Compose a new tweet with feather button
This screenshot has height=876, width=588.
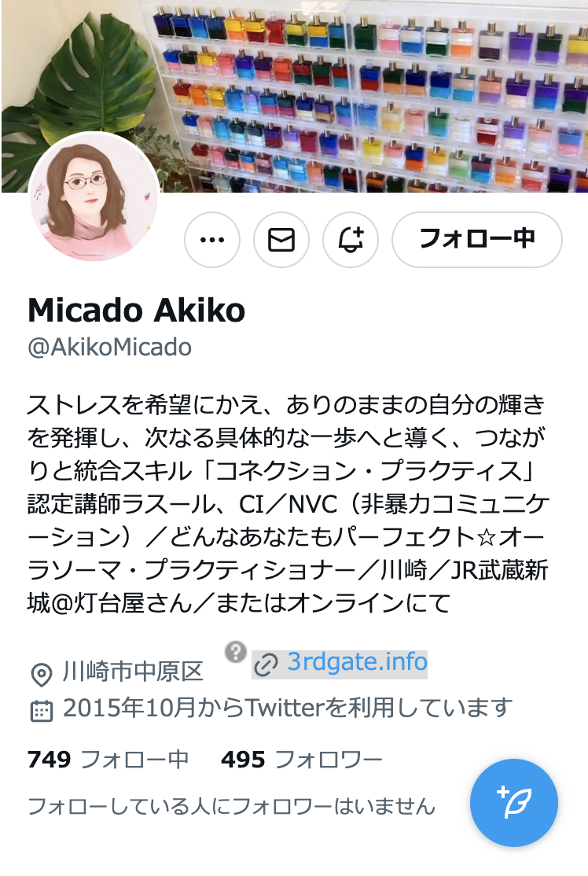(514, 803)
